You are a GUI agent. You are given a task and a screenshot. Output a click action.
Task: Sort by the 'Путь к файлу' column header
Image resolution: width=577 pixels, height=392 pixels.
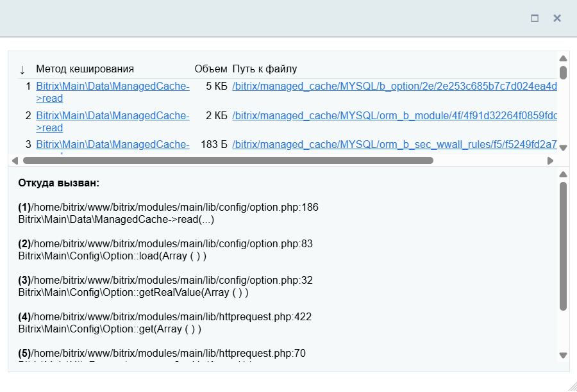(264, 69)
